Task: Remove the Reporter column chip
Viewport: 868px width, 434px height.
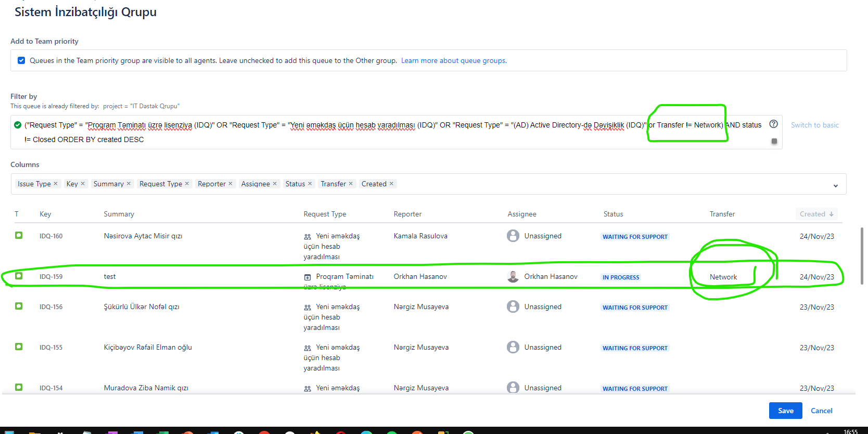Action: click(231, 184)
